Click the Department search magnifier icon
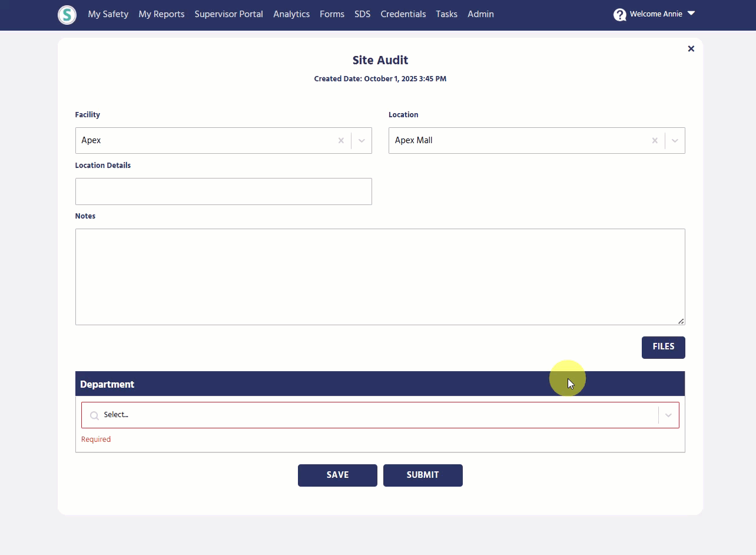Screen dimensions: 756x555 pos(94,415)
